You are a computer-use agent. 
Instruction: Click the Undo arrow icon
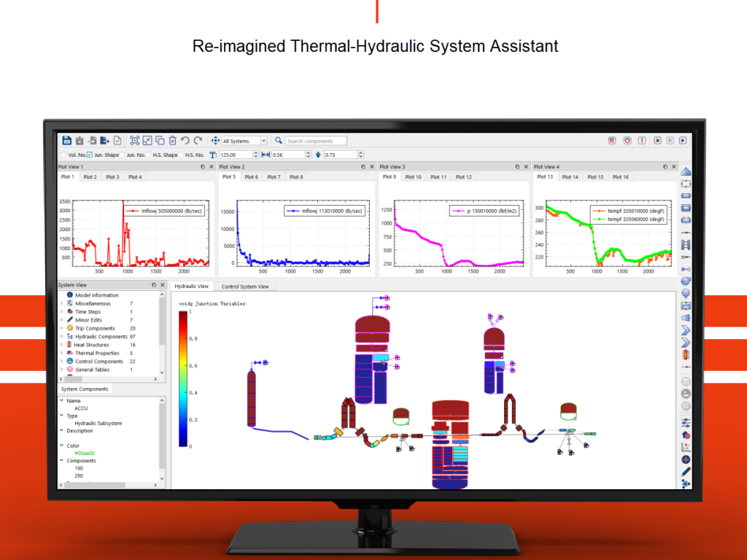(x=185, y=141)
